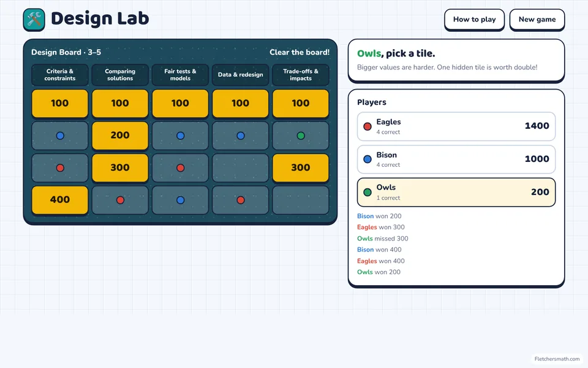Click the red-dot used tile in Criteria row 300
Image resolution: width=588 pixels, height=368 pixels.
(x=60, y=168)
